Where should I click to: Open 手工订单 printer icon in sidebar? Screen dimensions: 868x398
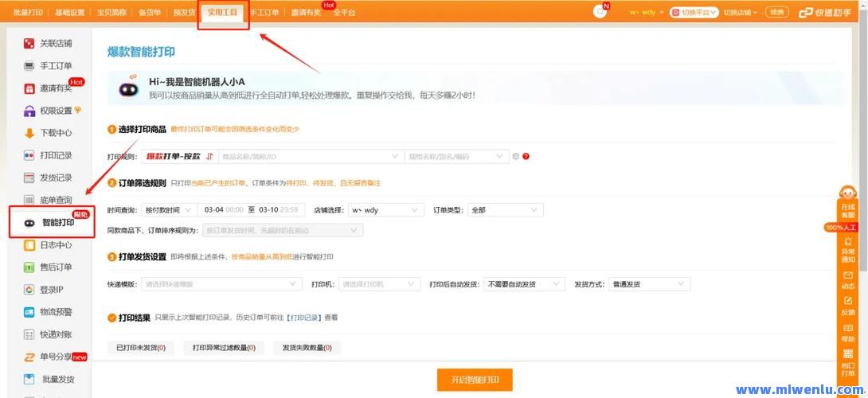point(29,66)
